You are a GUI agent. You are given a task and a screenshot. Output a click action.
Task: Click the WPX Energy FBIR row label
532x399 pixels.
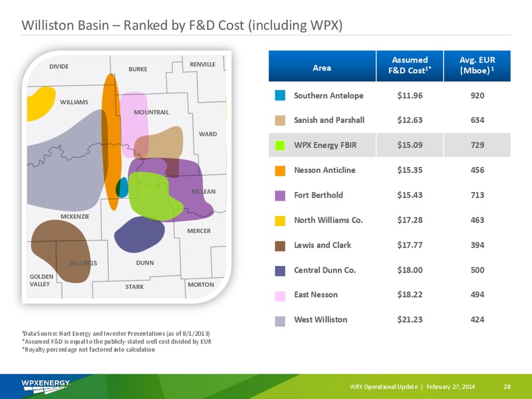(x=325, y=145)
